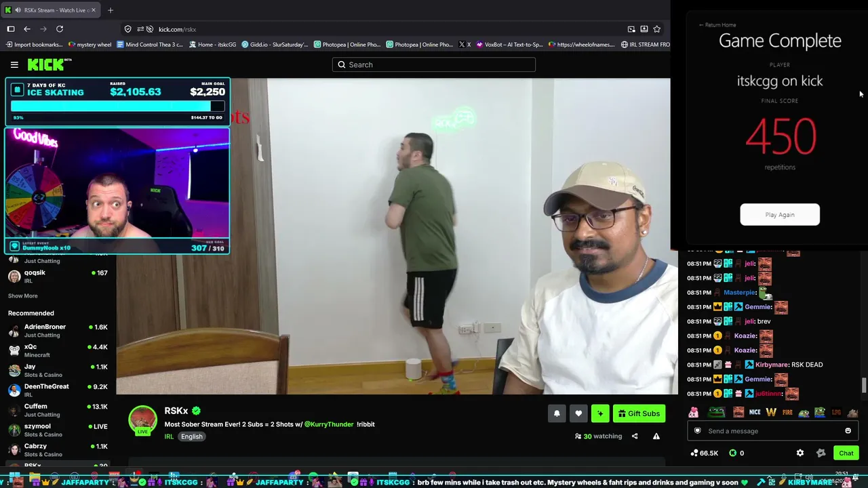Open the Home - itskcGG bookmark
The image size is (868, 488).
coord(212,45)
